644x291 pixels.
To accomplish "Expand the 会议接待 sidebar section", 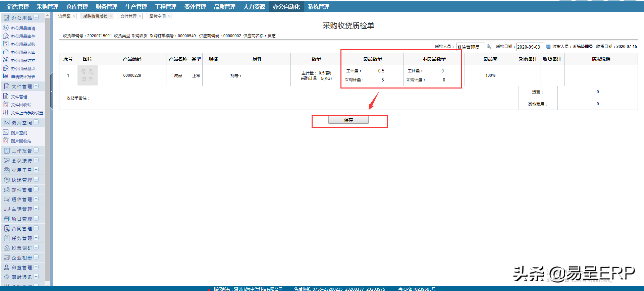I will tap(36, 160).
